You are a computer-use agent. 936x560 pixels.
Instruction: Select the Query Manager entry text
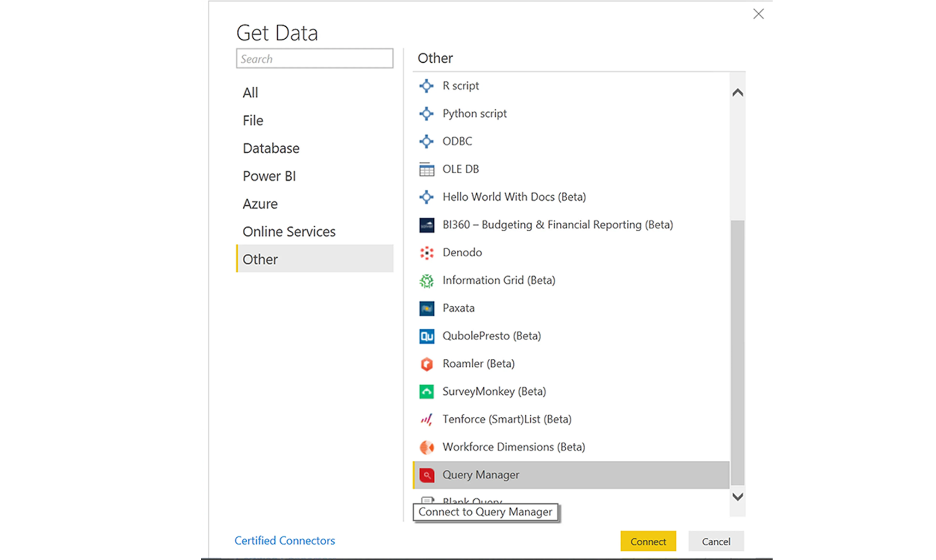click(x=480, y=475)
